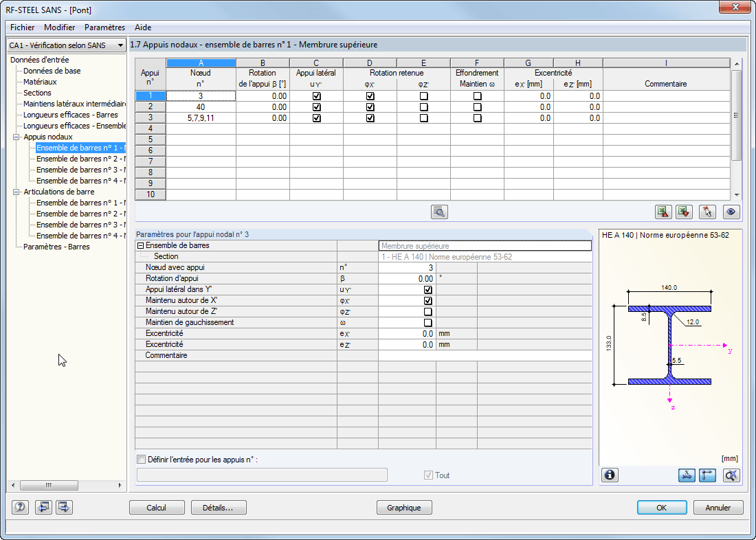Open the Fichier menu
Image resolution: width=756 pixels, height=540 pixels.
point(22,27)
